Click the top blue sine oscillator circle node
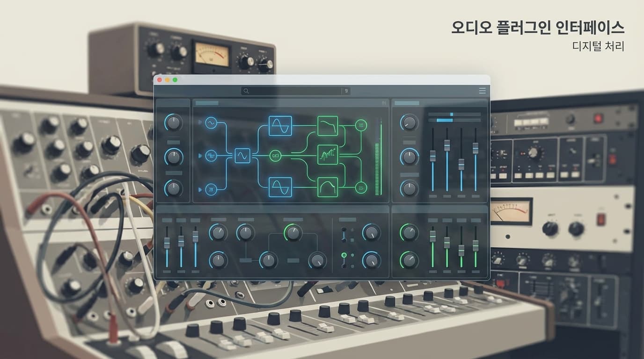 (211, 123)
